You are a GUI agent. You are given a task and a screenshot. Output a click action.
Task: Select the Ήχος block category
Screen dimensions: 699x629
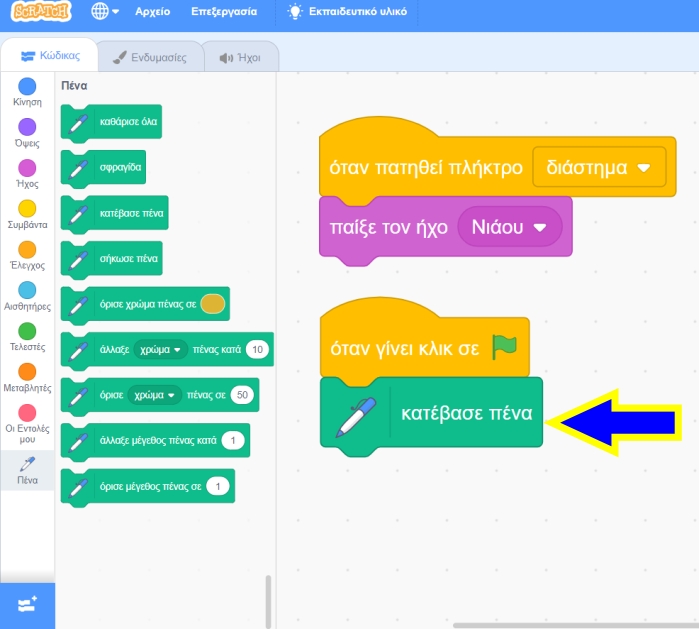tap(27, 174)
